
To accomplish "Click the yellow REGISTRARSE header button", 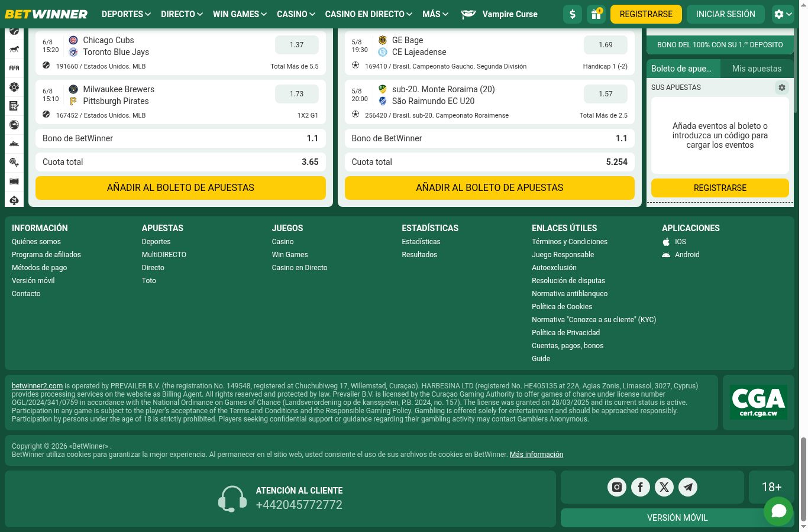I will (x=646, y=14).
